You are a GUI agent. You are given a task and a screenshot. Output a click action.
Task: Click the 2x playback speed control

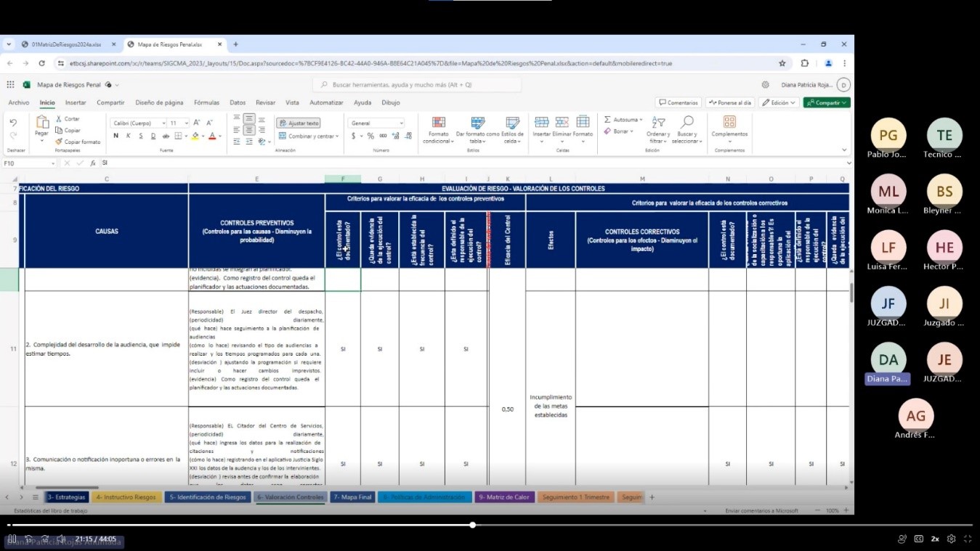pyautogui.click(x=935, y=539)
